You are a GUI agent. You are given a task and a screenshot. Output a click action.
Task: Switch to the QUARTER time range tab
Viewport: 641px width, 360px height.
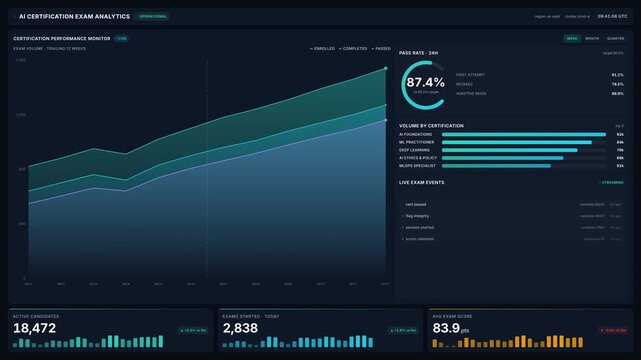point(615,38)
